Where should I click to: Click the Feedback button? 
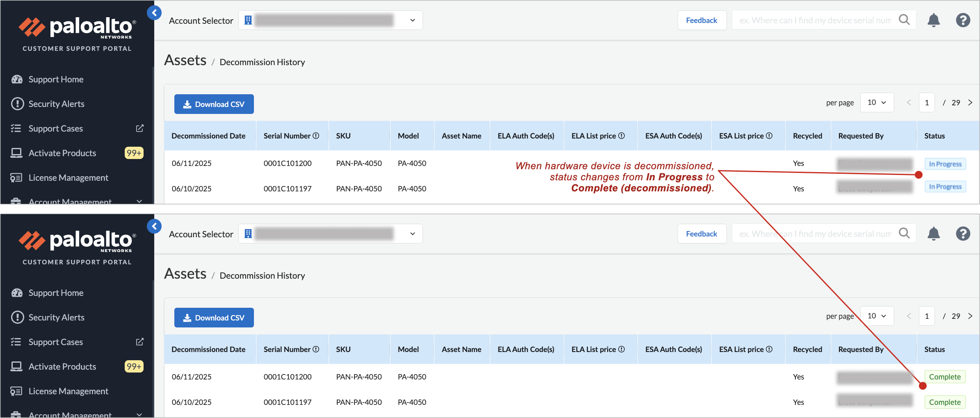click(x=702, y=20)
